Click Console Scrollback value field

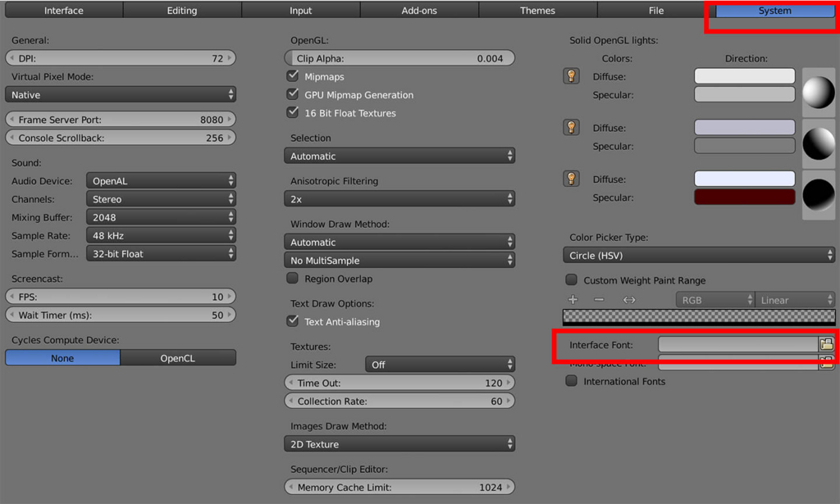tap(121, 138)
